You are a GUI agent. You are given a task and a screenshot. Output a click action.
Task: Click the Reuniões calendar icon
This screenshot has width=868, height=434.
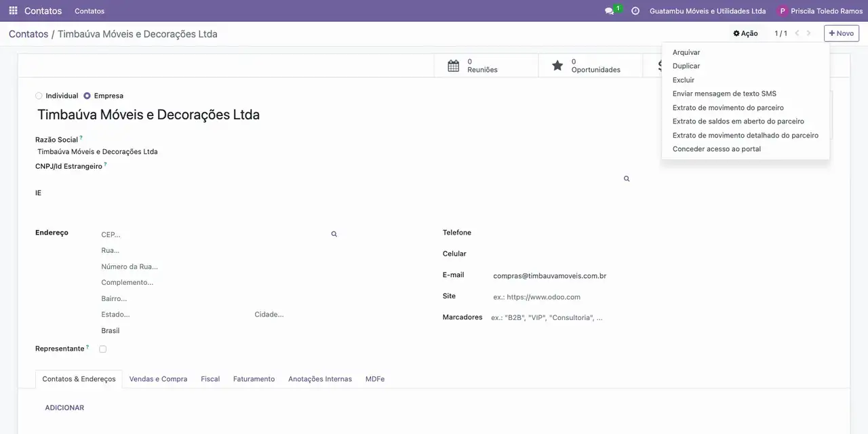pos(454,66)
